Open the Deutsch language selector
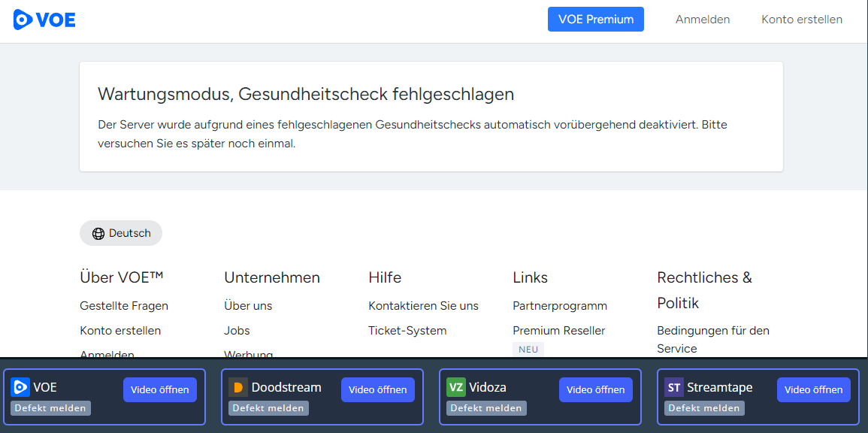Viewport: 868px width, 433px height. (x=121, y=233)
